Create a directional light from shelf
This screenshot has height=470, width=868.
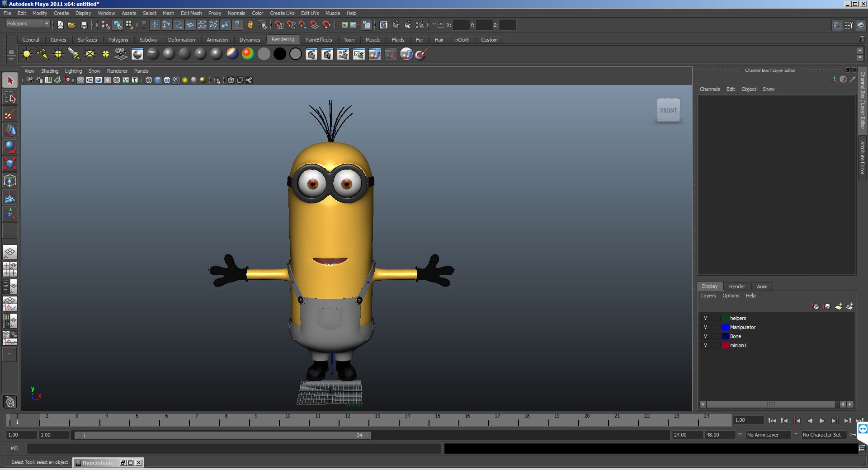tap(42, 54)
